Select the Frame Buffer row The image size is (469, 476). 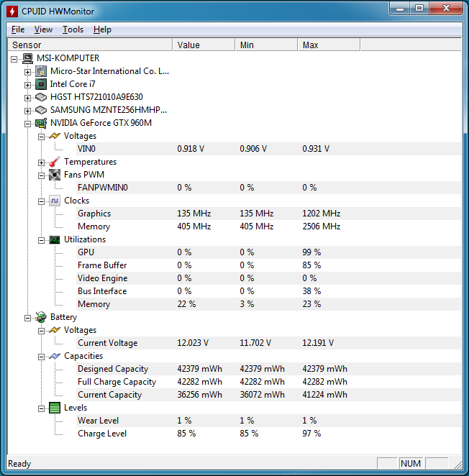tap(269, 265)
